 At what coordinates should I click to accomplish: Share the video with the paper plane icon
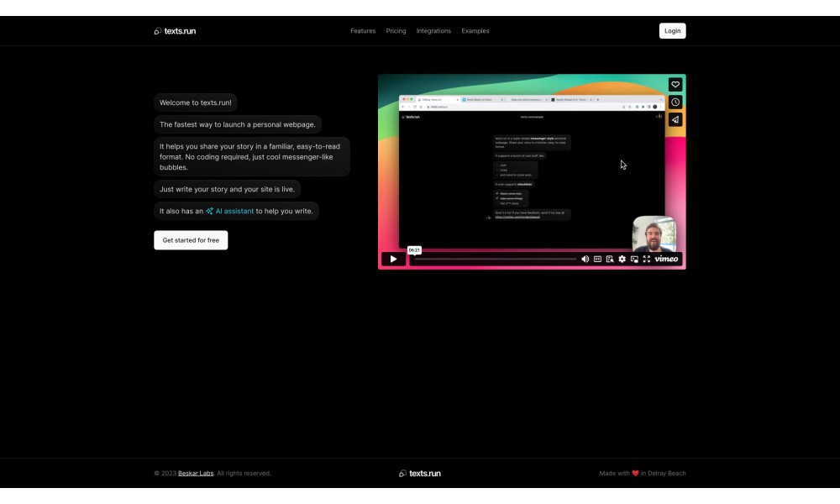(x=675, y=120)
